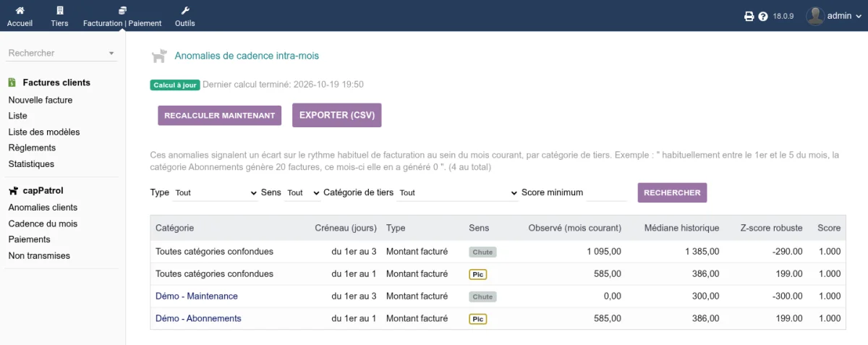Viewport: 868px width, 345px height.
Task: Click the version 18.0.9 label
Action: pyautogui.click(x=784, y=16)
